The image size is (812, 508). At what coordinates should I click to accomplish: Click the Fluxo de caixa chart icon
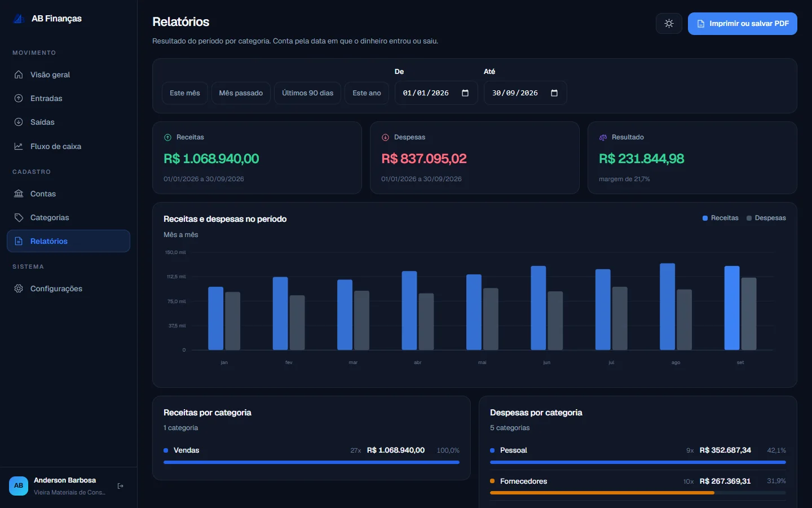pos(19,146)
